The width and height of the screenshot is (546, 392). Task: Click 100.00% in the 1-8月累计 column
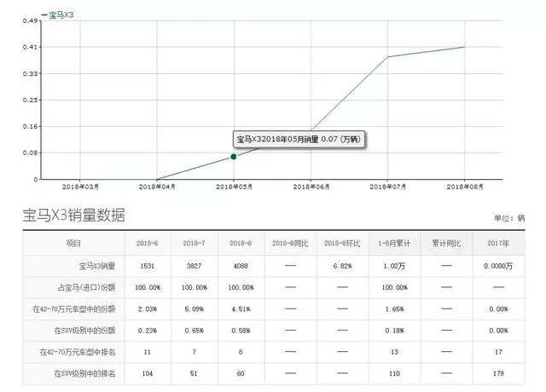coord(394,288)
